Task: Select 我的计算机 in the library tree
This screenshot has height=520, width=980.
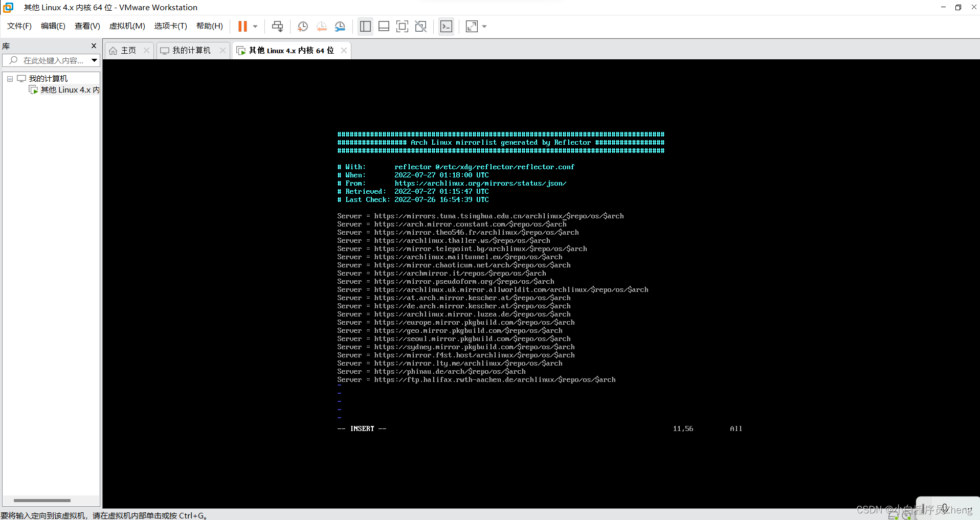Action: point(48,78)
